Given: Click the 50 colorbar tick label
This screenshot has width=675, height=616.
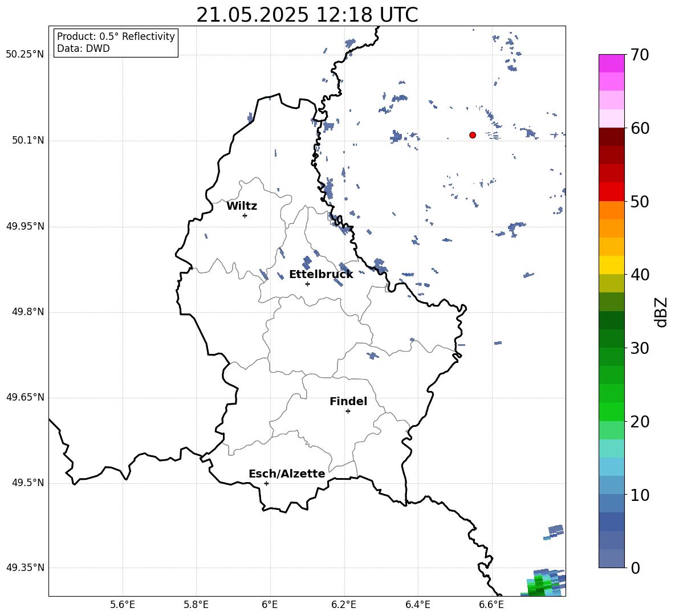Looking at the screenshot, I should coord(640,202).
